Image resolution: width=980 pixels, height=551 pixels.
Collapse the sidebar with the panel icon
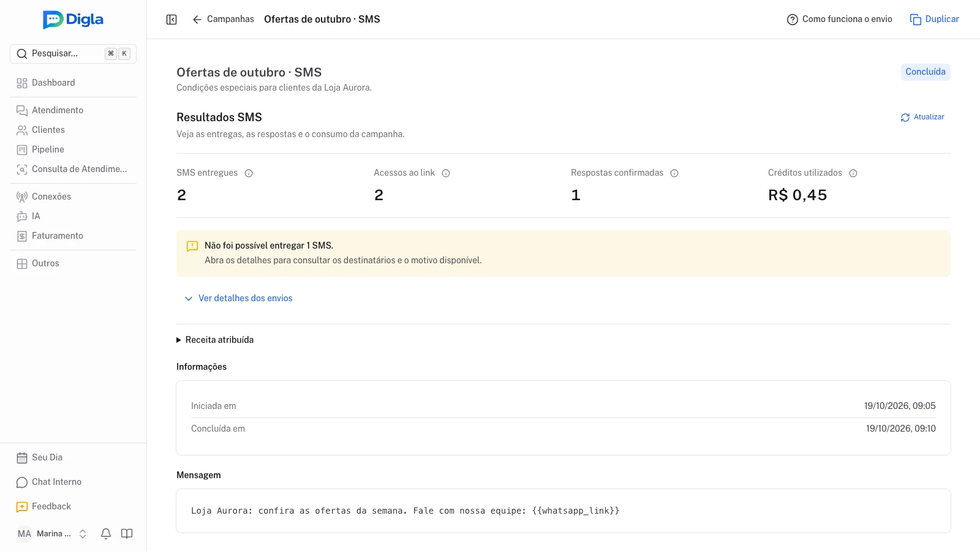coord(171,20)
